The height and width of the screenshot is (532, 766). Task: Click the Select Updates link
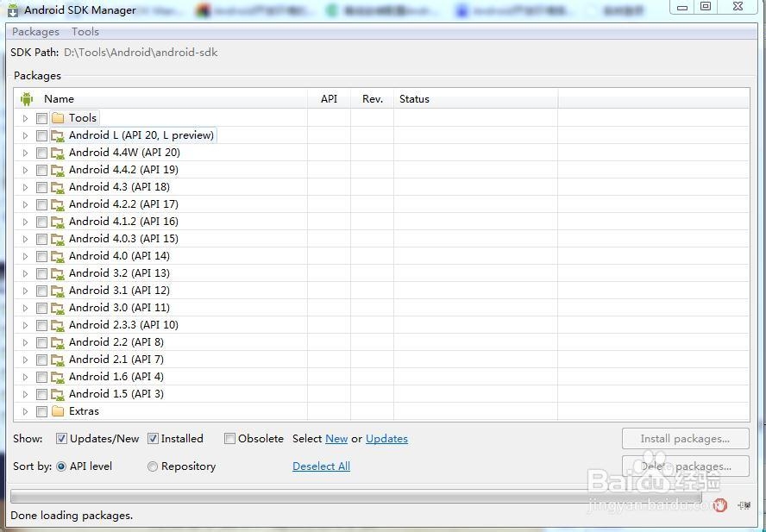387,439
